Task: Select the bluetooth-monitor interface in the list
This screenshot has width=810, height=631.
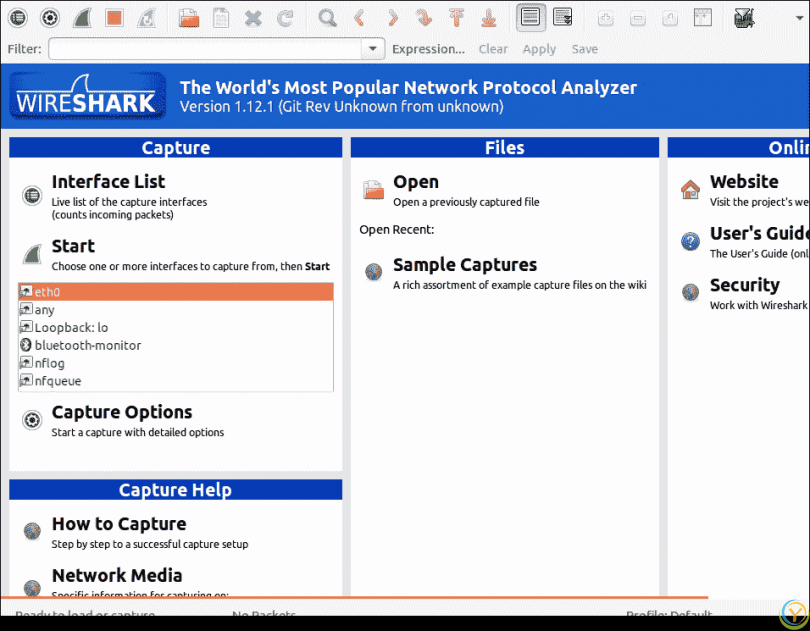Action: pyautogui.click(x=88, y=346)
